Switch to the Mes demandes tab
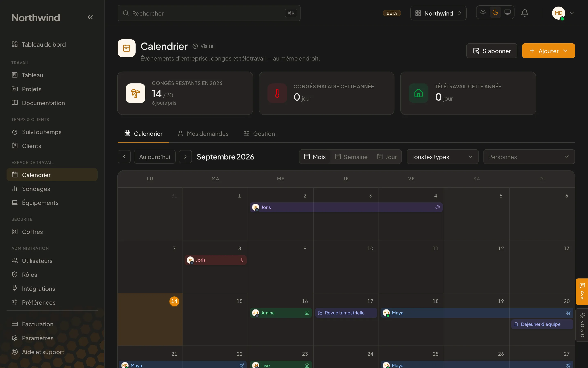The width and height of the screenshot is (588, 368). [203, 134]
